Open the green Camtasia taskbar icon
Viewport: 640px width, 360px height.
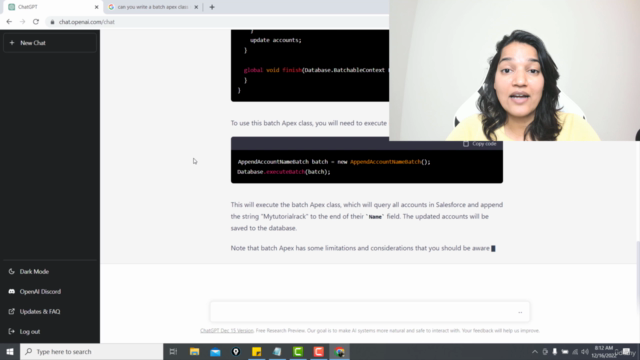[298, 351]
